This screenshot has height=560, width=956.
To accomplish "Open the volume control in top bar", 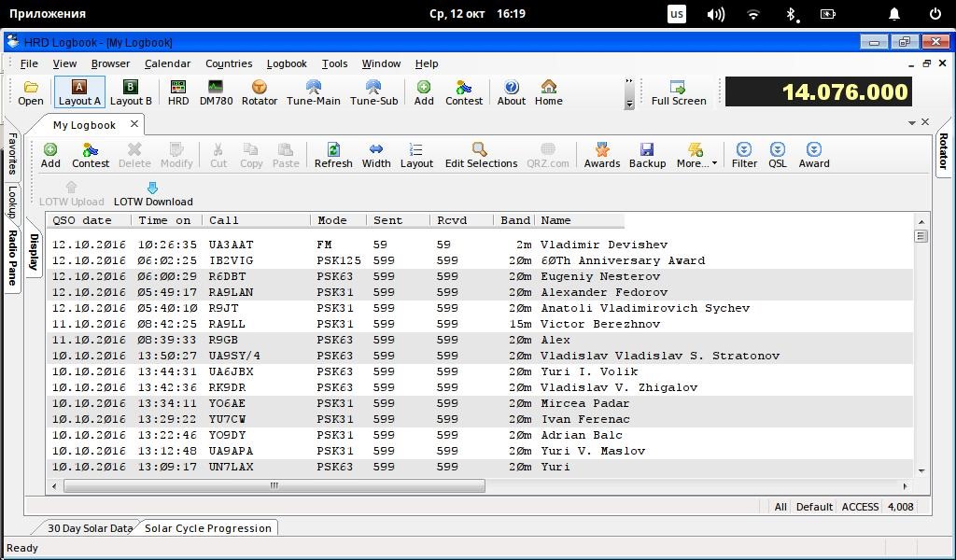I will click(715, 14).
